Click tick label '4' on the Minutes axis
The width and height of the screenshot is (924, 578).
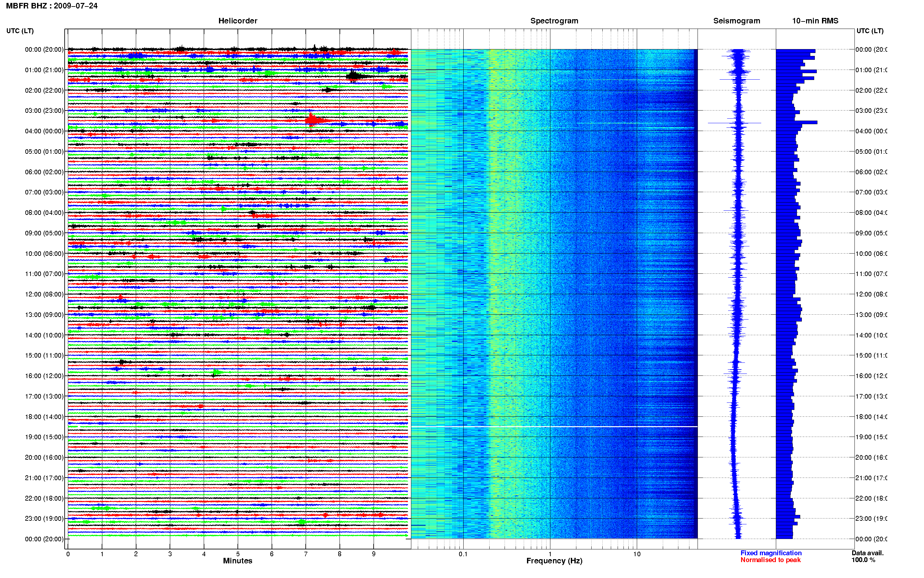tap(204, 554)
